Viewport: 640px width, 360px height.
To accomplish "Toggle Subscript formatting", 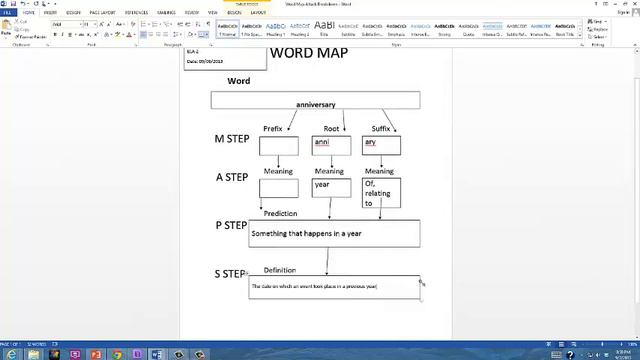I will (x=89, y=35).
